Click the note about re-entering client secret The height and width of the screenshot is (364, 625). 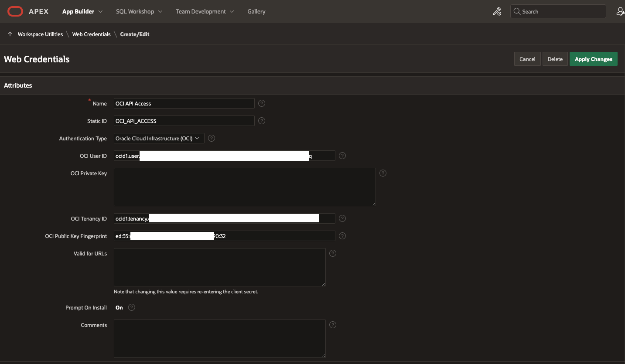186,292
